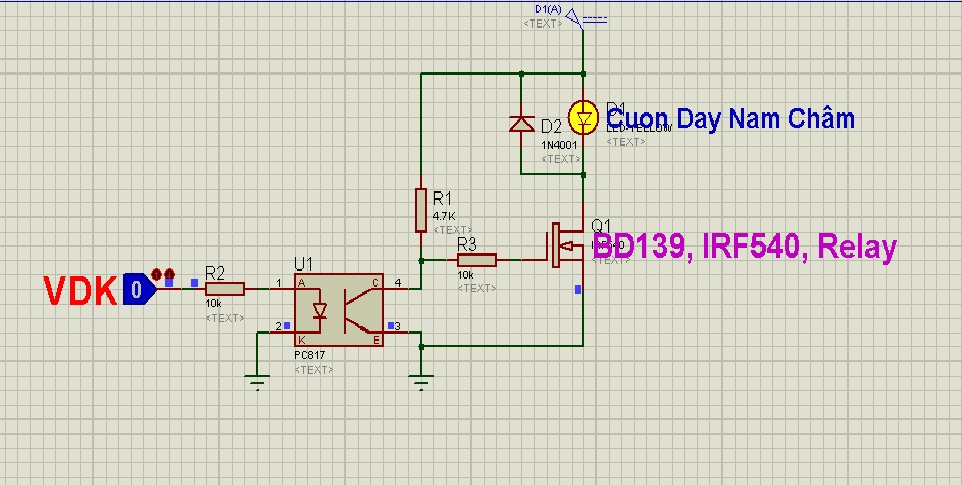Click the D1(A) voltage probe terminal
This screenshot has height=485, width=962.
[574, 17]
